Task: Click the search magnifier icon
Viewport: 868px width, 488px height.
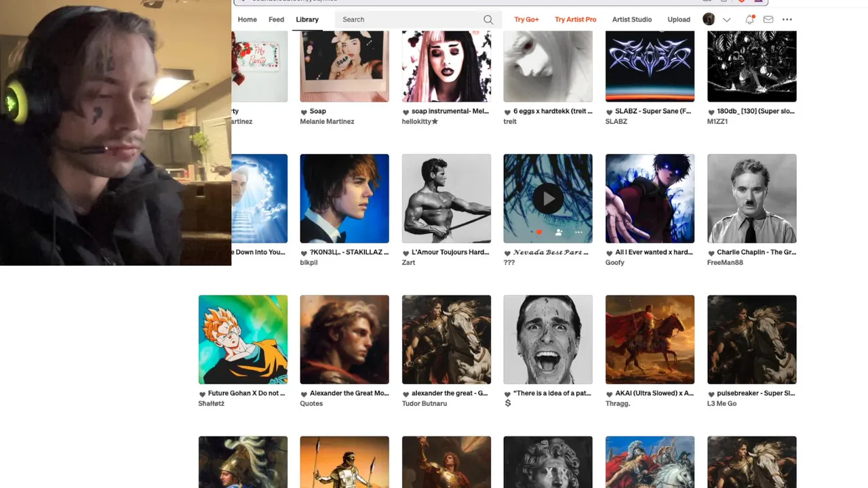Action: tap(488, 20)
